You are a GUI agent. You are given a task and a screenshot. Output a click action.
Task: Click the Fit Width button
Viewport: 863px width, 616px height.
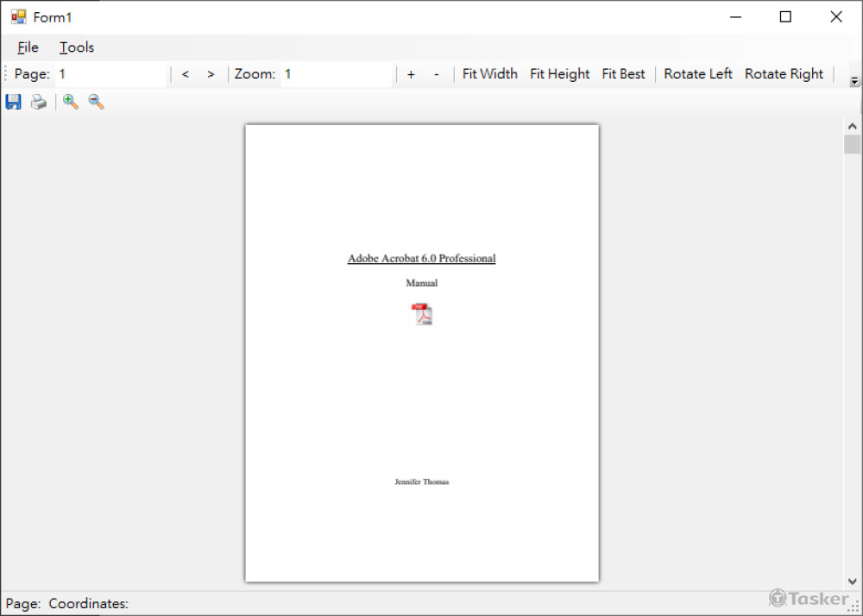pyautogui.click(x=489, y=74)
